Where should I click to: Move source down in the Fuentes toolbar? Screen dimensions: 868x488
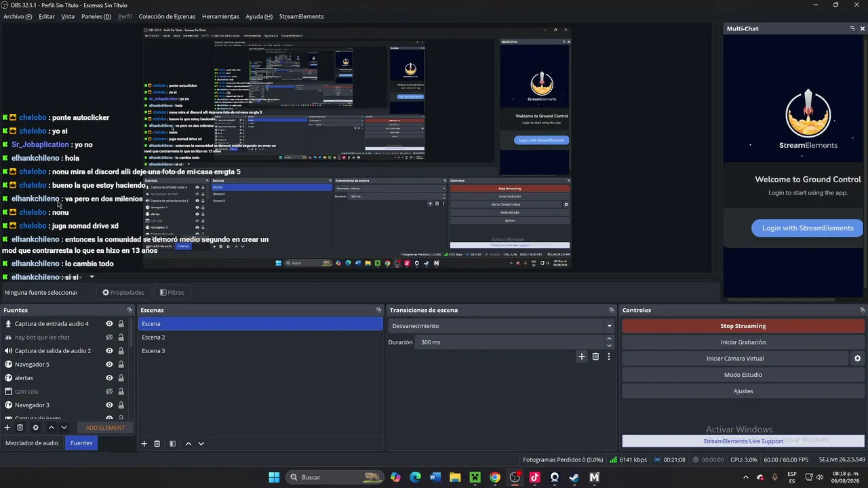pos(64,428)
